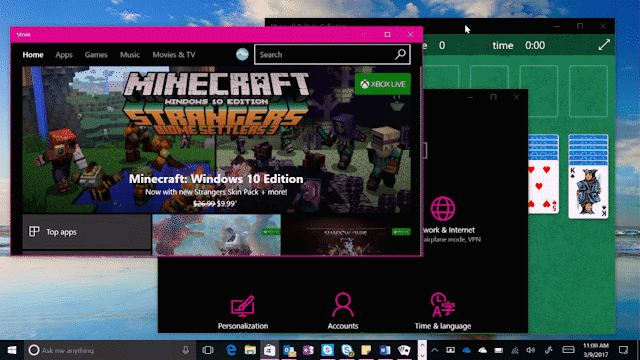Maximize the Store window

pos(387,34)
